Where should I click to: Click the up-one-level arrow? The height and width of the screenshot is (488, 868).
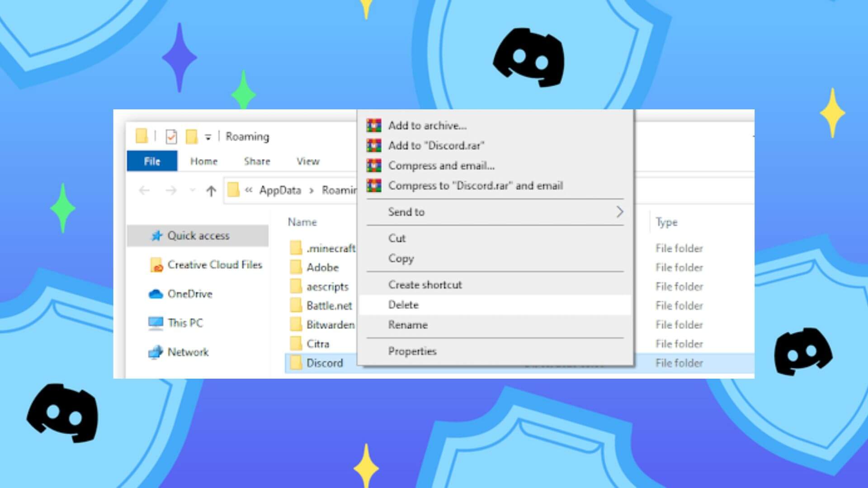211,191
